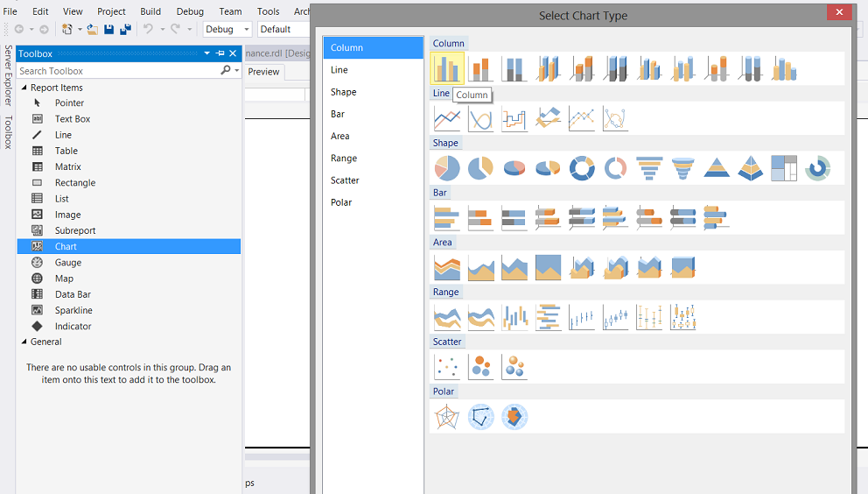The height and width of the screenshot is (494, 868).
Task: Select the Scatter chart icon
Action: [x=447, y=367]
